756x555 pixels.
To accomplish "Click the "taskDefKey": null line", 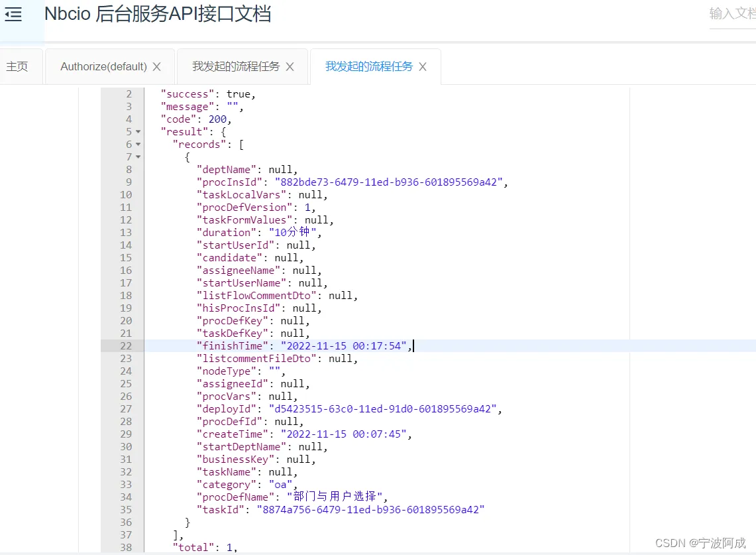I will point(253,333).
